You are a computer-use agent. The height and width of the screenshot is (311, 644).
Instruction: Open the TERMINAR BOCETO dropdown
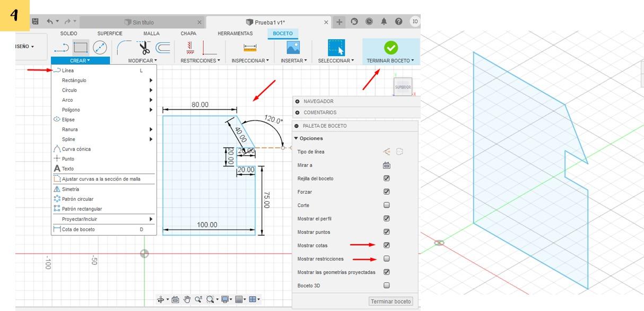point(390,60)
